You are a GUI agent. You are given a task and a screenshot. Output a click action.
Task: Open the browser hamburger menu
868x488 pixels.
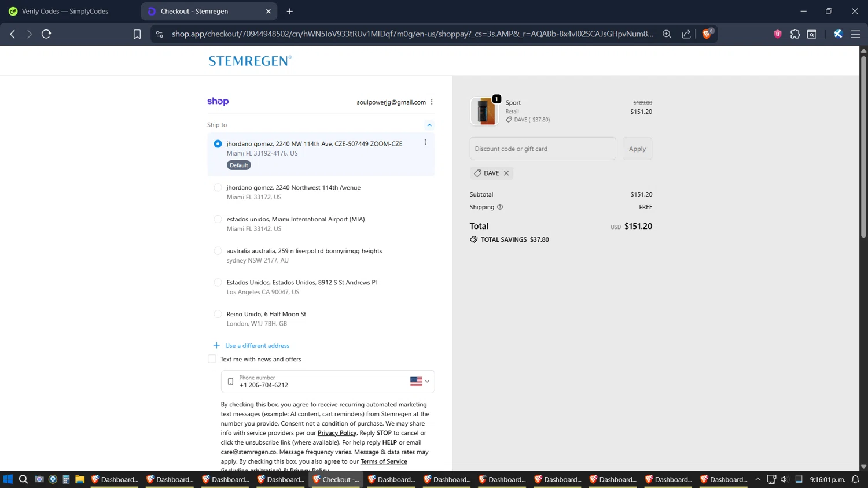click(x=855, y=34)
